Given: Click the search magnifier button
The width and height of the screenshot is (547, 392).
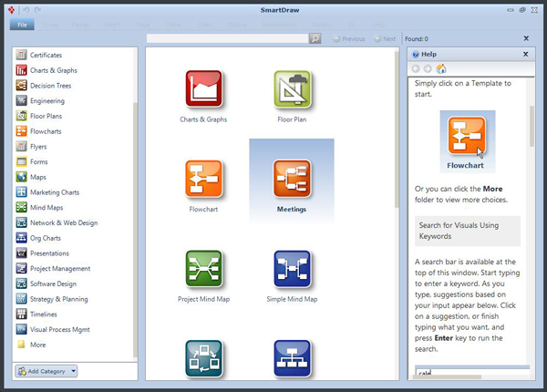Looking at the screenshot, I should tap(315, 38).
